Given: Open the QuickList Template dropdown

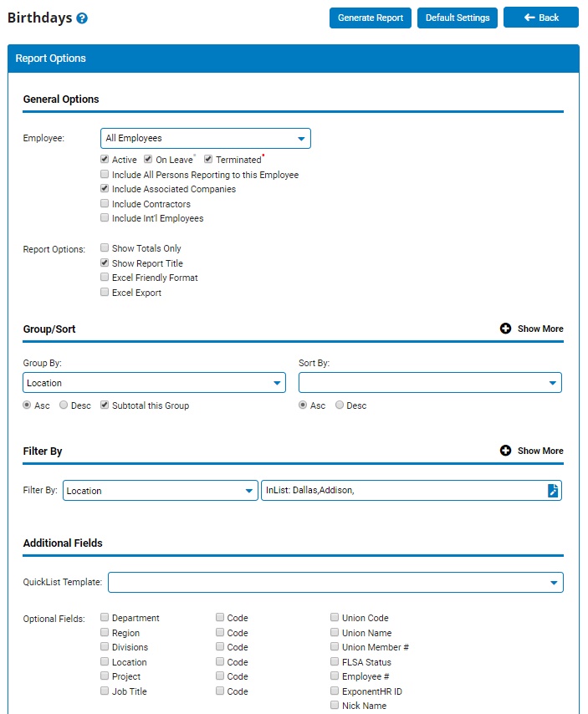Looking at the screenshot, I should (335, 582).
